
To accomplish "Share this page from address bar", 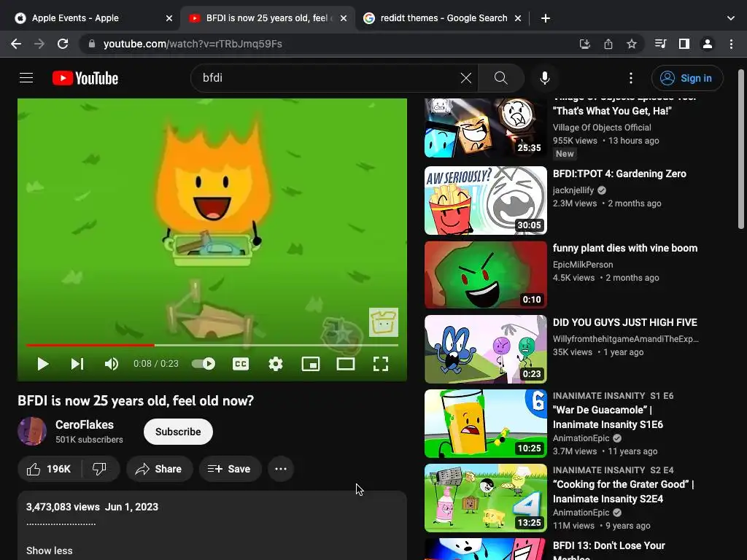I will pos(608,44).
